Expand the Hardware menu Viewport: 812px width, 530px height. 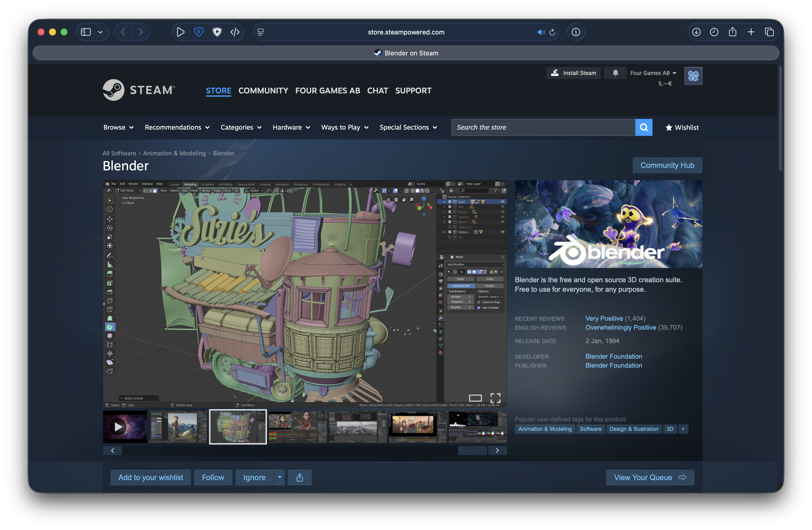(x=291, y=127)
